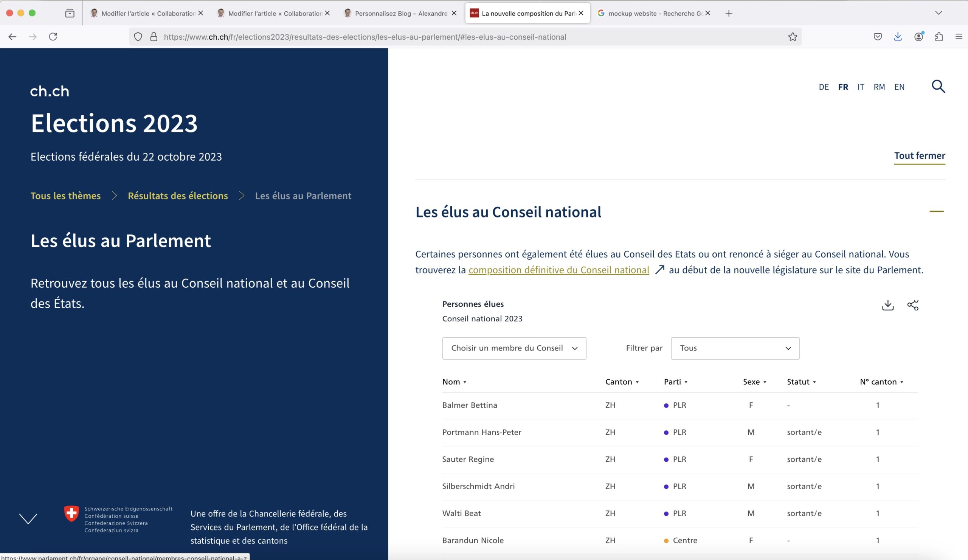Download the Personnes élues table data
Screen dimensions: 968x560
[x=887, y=306]
